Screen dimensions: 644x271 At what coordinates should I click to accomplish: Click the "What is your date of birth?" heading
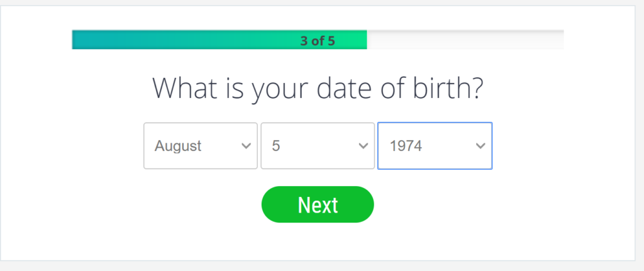[x=318, y=89]
